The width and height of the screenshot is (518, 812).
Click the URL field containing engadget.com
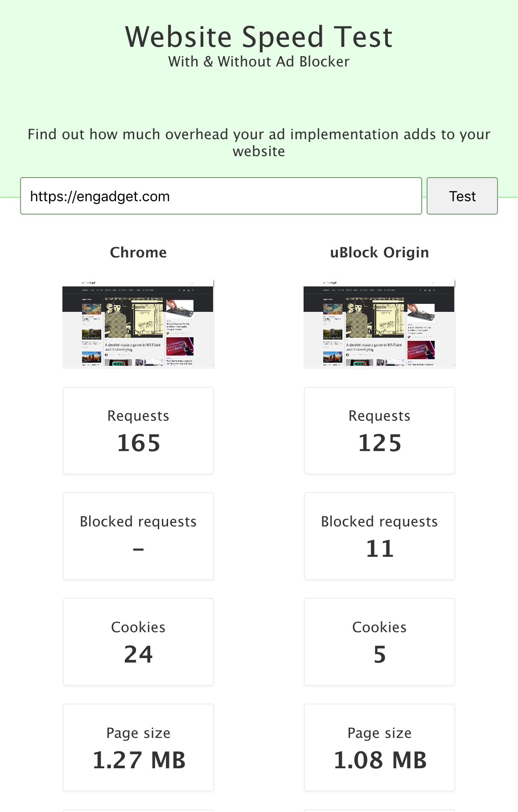point(221,196)
